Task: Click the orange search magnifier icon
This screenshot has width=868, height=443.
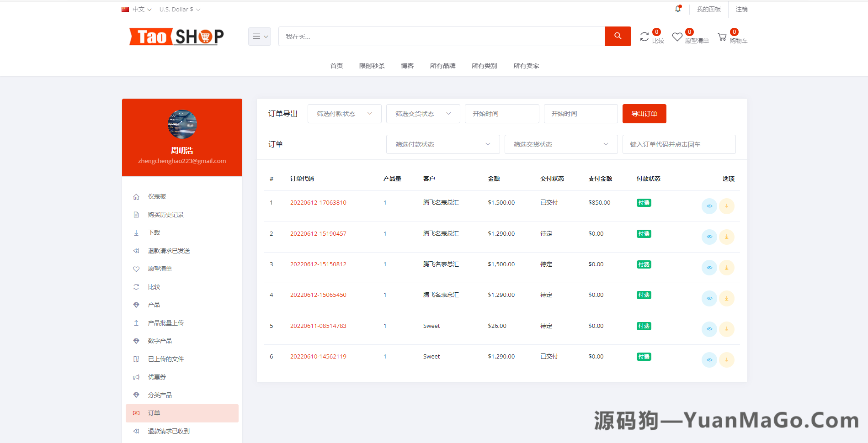Action: coord(618,36)
